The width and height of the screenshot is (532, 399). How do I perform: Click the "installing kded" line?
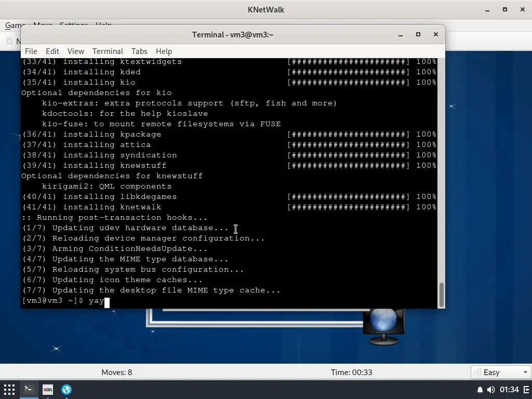click(x=229, y=72)
